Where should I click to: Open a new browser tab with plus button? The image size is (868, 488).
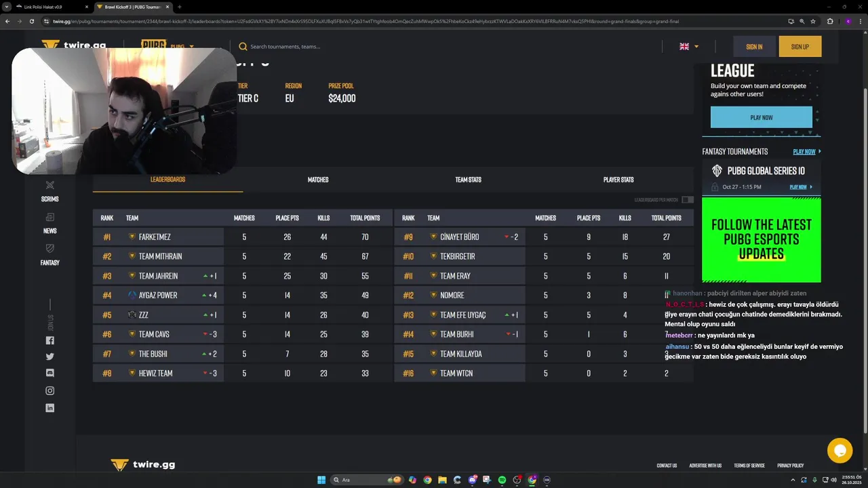click(x=179, y=7)
